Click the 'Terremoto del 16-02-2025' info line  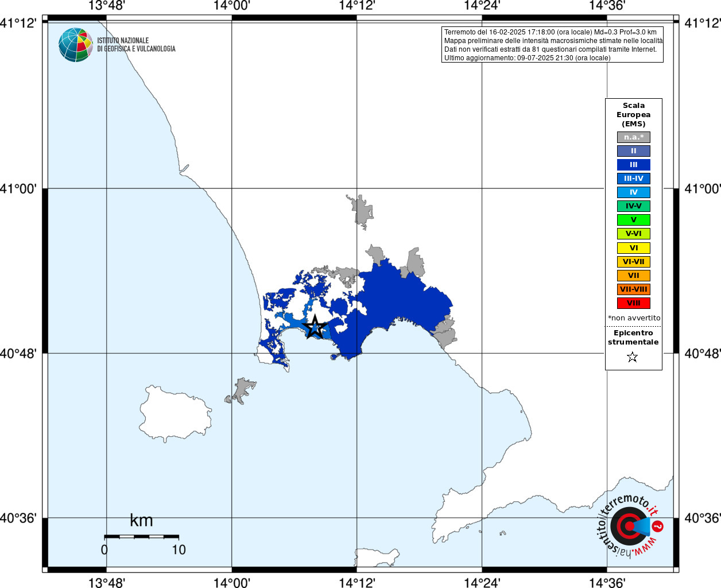(x=551, y=32)
